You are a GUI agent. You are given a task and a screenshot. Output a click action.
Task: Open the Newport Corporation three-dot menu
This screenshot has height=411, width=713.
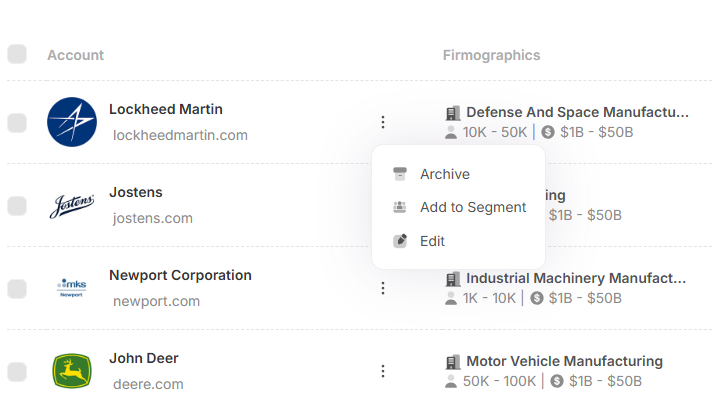pyautogui.click(x=382, y=288)
